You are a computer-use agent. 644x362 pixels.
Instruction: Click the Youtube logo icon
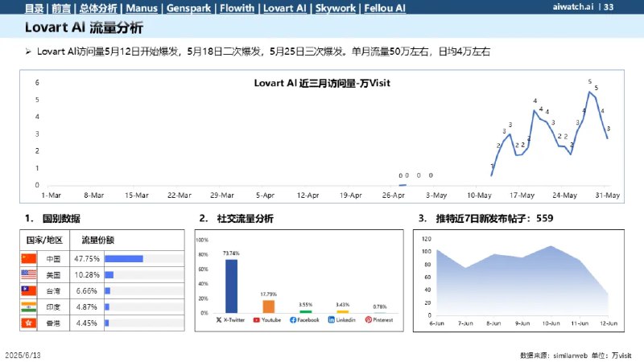tap(256, 319)
